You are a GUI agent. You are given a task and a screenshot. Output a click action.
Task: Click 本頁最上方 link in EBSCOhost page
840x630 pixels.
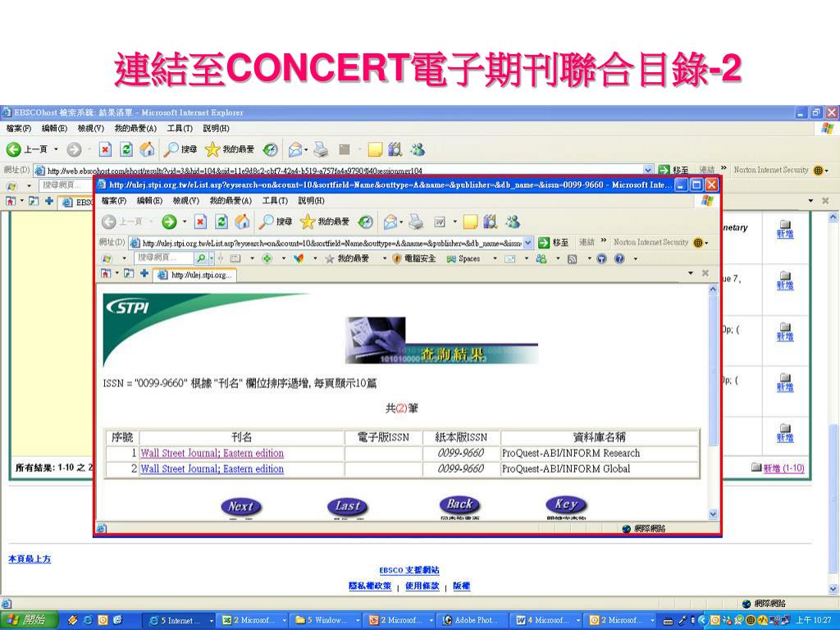(30, 559)
